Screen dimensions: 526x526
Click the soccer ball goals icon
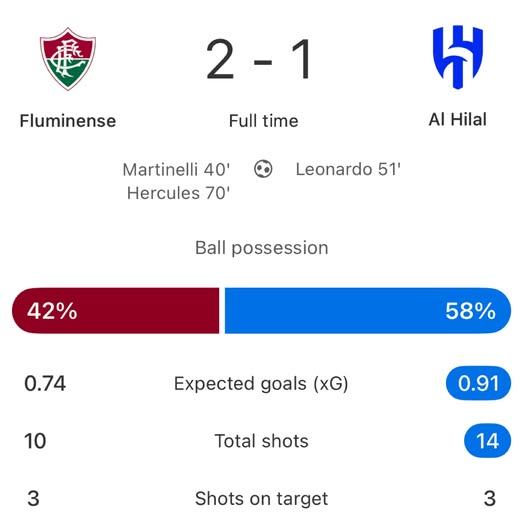263,169
